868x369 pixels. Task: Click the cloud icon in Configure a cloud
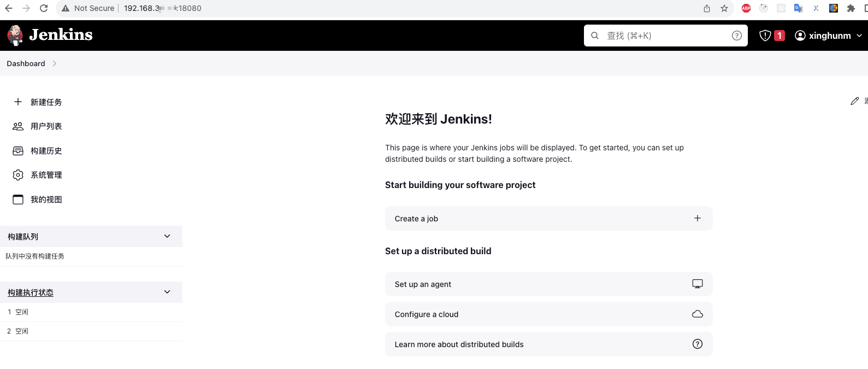click(698, 314)
